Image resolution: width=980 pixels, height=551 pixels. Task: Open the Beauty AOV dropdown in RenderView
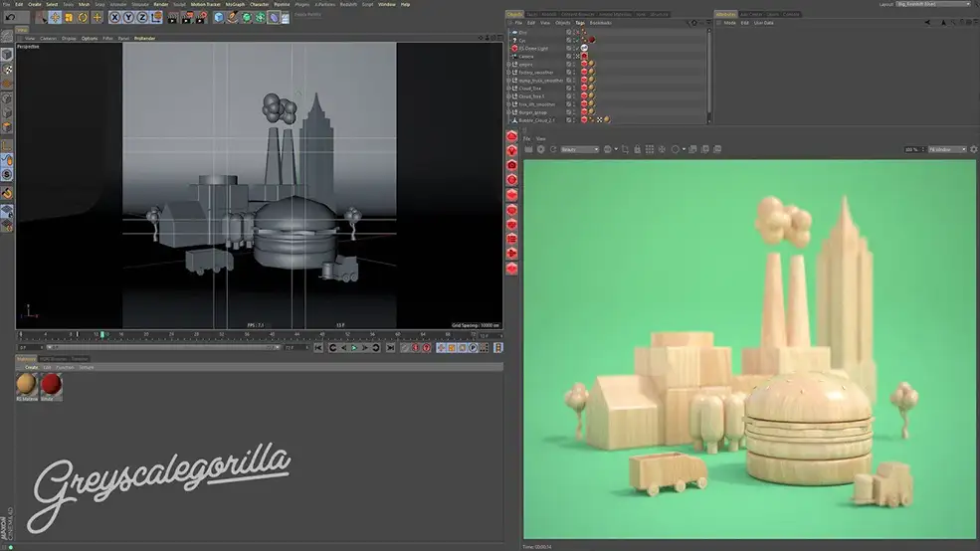click(579, 149)
